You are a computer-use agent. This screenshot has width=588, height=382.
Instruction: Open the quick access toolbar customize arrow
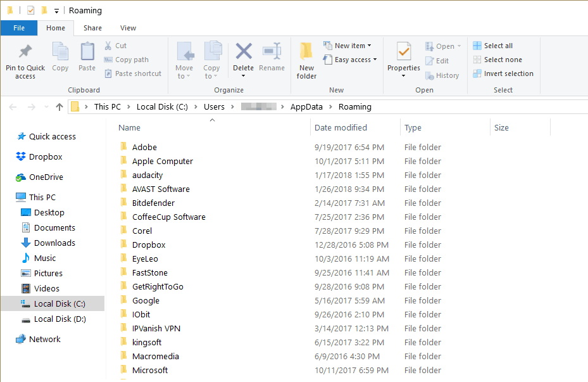(x=56, y=11)
